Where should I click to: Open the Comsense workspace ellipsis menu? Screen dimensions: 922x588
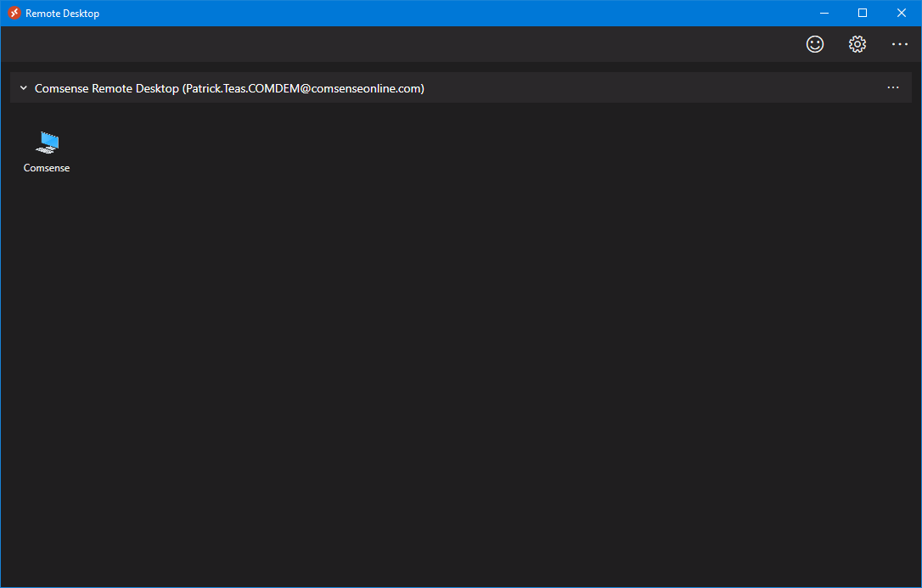[892, 87]
